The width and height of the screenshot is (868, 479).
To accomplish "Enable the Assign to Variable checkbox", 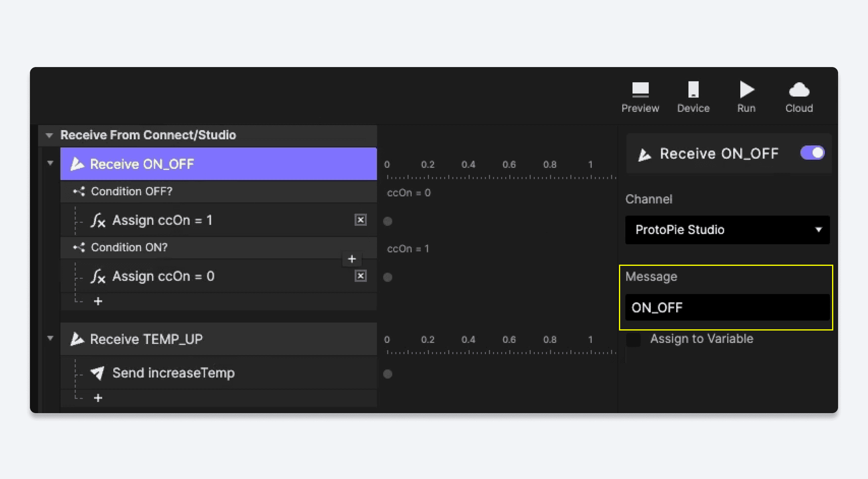I will 633,339.
